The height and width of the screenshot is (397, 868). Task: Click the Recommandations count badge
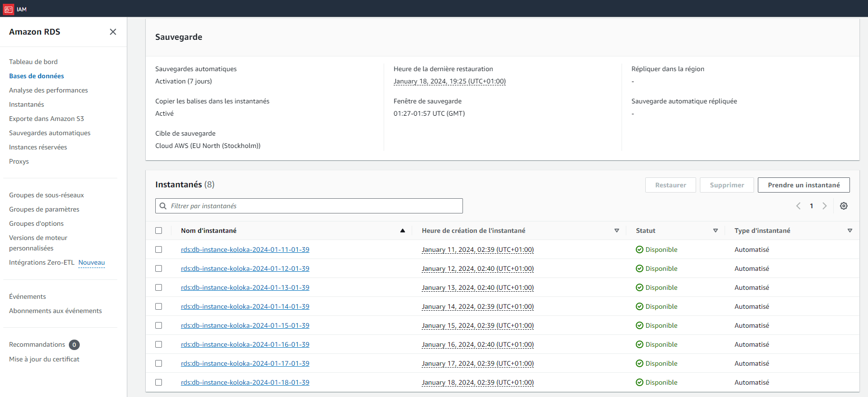click(x=74, y=345)
